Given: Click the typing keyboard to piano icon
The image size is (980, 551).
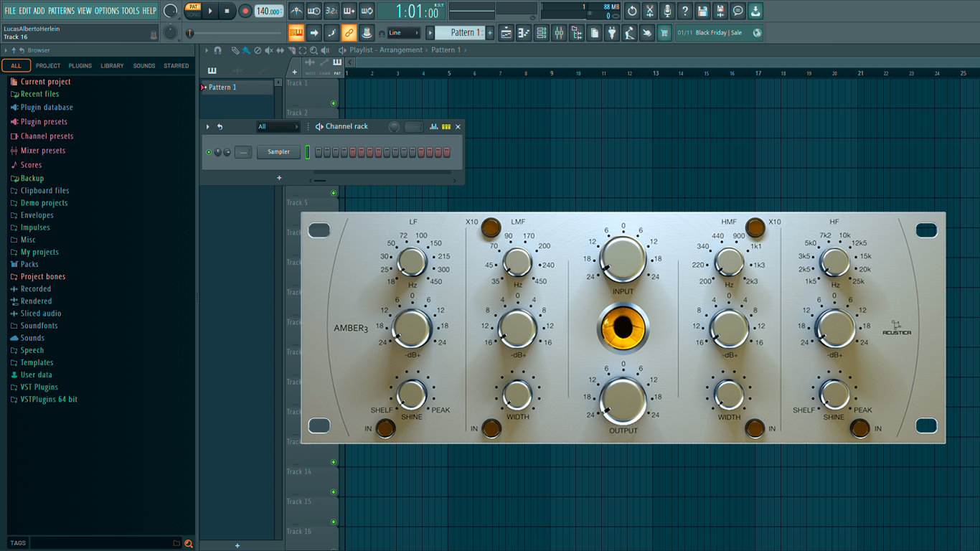Looking at the screenshot, I should (296, 32).
